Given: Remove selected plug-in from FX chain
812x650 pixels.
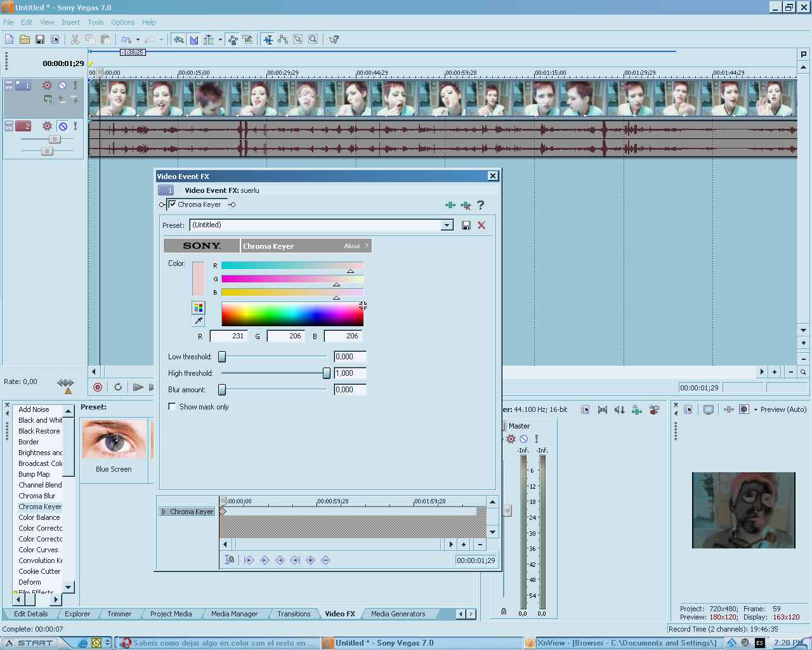Looking at the screenshot, I should pyautogui.click(x=466, y=205).
